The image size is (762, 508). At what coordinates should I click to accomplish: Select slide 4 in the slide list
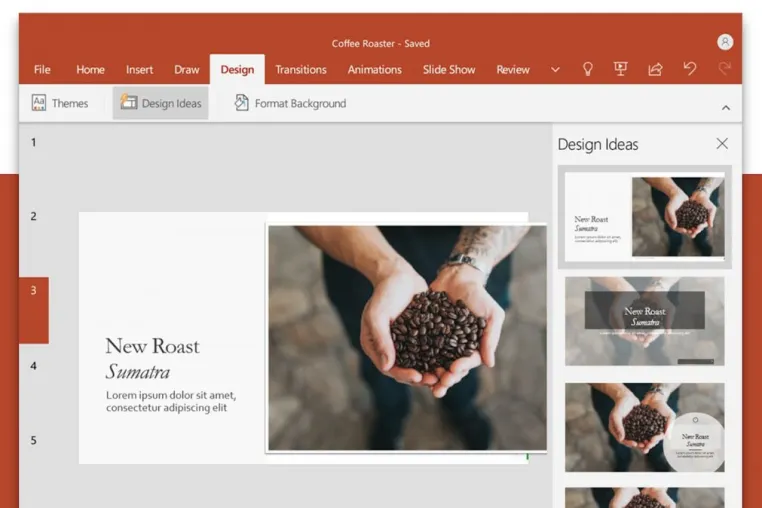[x=34, y=366]
